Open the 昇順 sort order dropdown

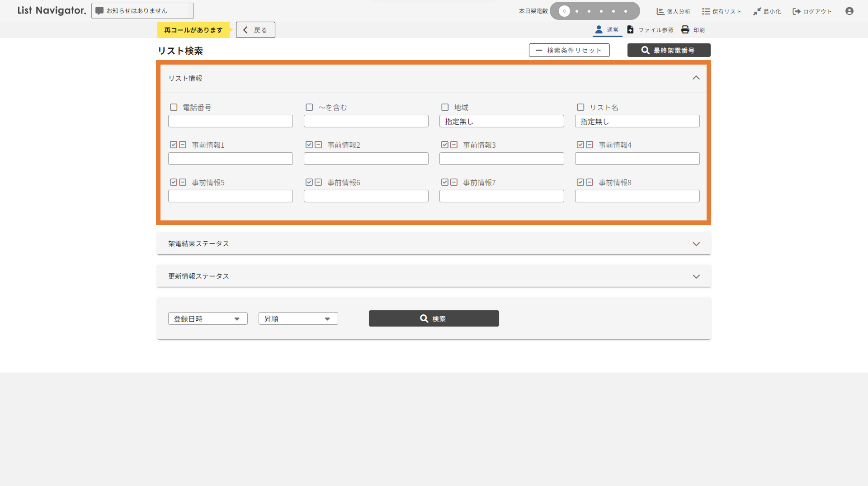(x=298, y=319)
